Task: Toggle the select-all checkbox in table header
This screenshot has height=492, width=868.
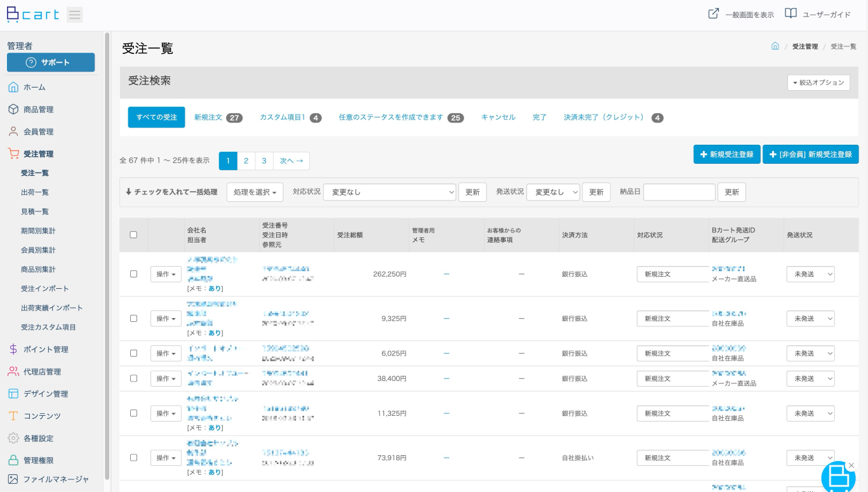Action: pos(133,235)
